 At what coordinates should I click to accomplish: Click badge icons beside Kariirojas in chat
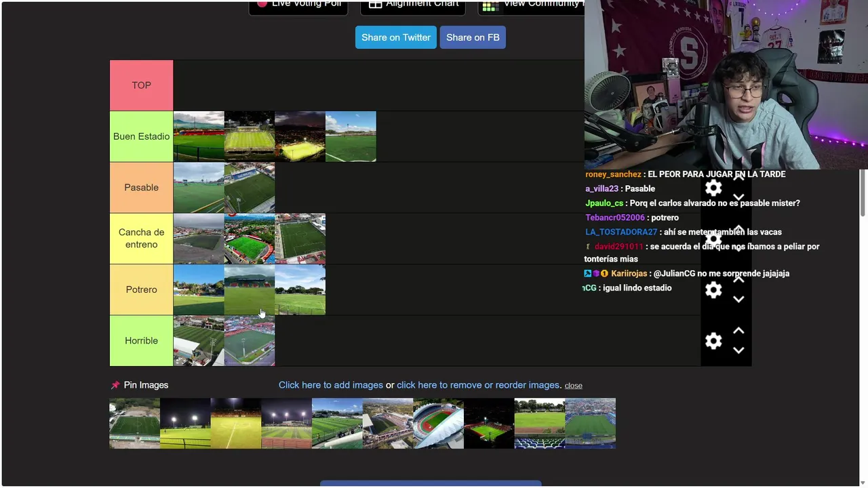click(596, 274)
